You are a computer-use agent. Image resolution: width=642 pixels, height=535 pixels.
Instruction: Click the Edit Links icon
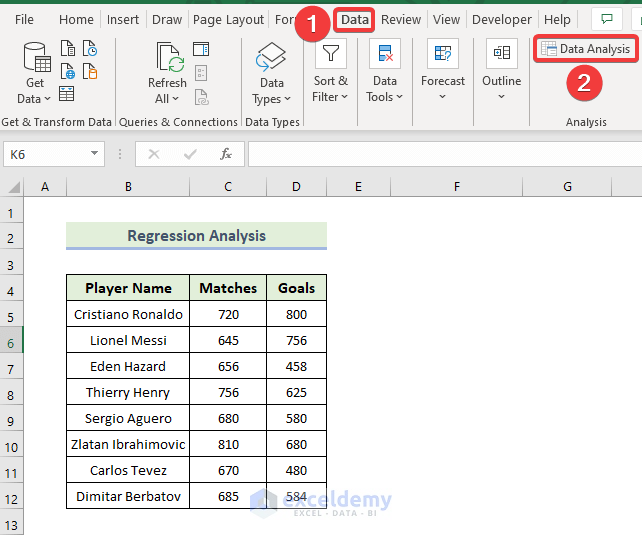(x=201, y=97)
